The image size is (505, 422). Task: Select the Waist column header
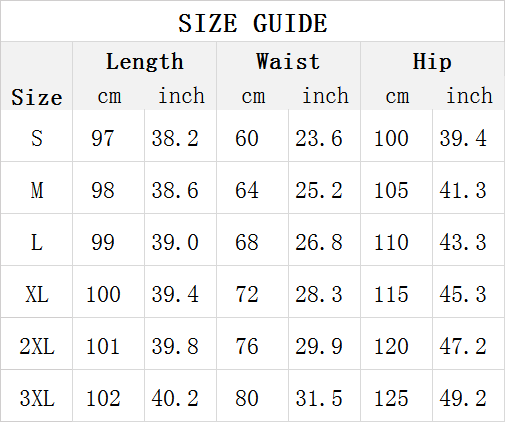(288, 62)
